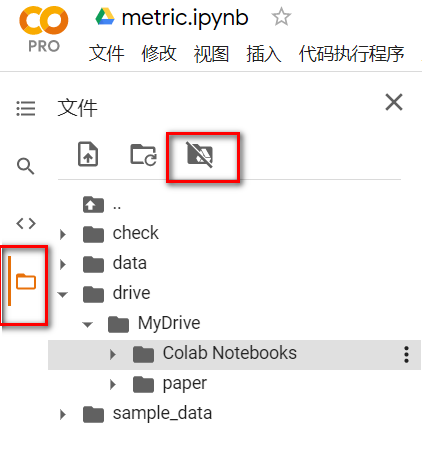Image resolution: width=422 pixels, height=454 pixels.
Task: Close the 文件 side panel
Action: tap(394, 102)
